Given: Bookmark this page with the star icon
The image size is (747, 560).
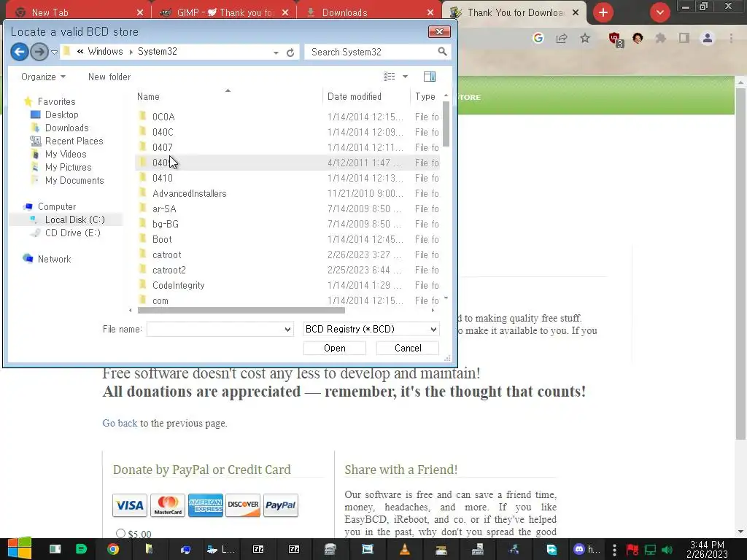Looking at the screenshot, I should point(585,38).
